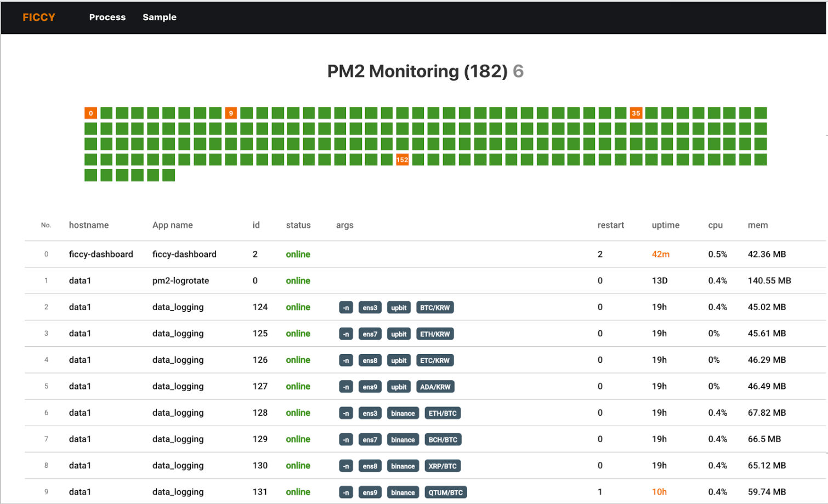828x504 pixels.
Task: Select the XRP/BTC pair badge
Action: pyautogui.click(x=443, y=466)
